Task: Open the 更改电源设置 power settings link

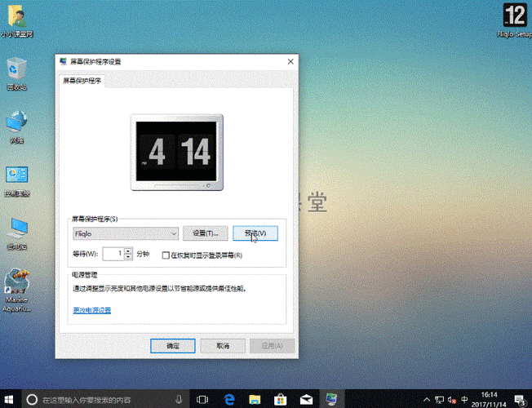Action: [x=91, y=310]
